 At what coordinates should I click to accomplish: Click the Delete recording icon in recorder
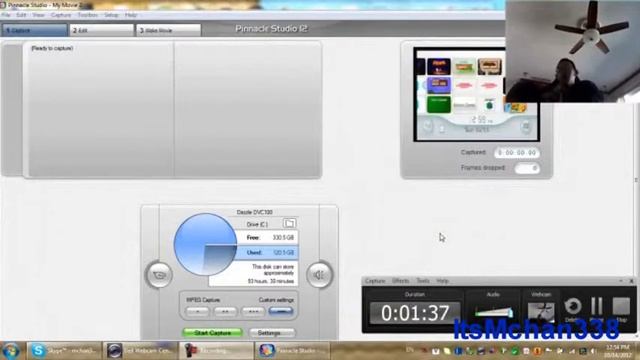pyautogui.click(x=573, y=307)
